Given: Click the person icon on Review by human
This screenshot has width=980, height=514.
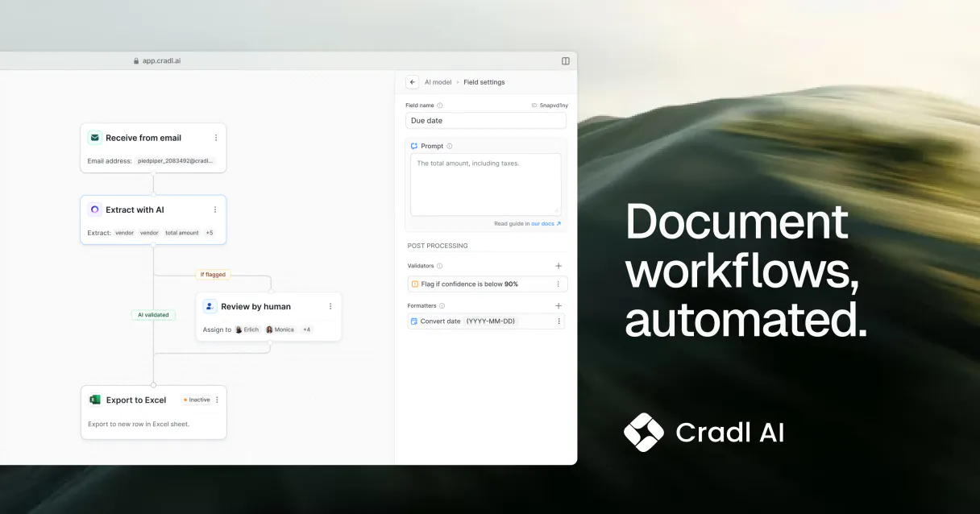Looking at the screenshot, I should coord(209,305).
